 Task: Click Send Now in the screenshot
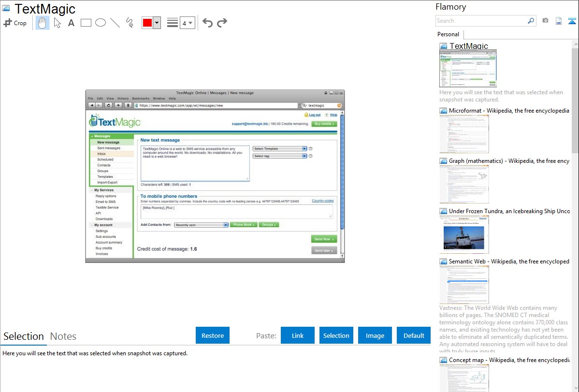coord(324,239)
